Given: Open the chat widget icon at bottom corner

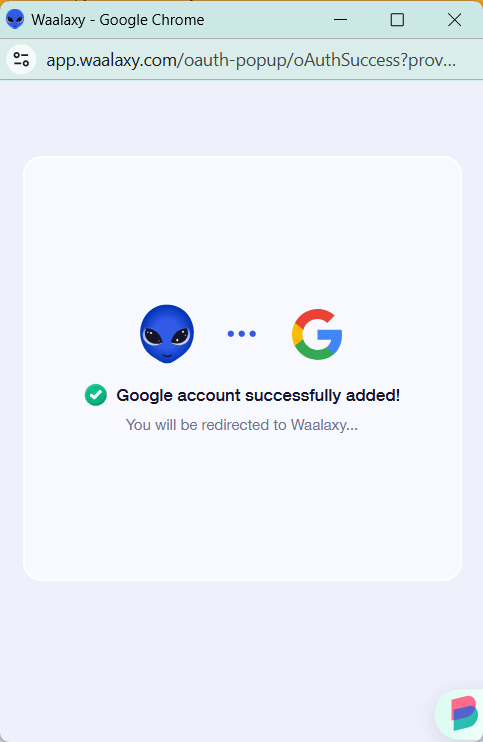Looking at the screenshot, I should pyautogui.click(x=461, y=714).
